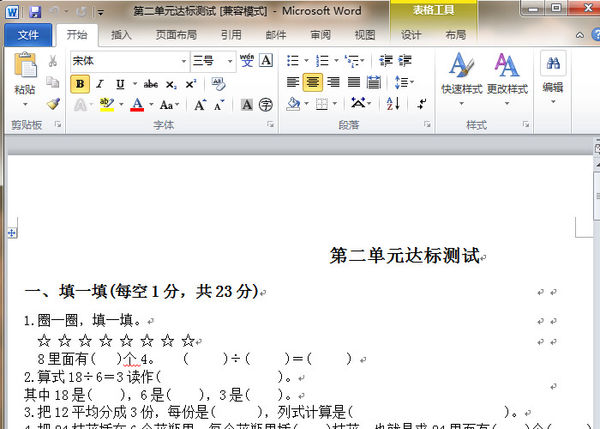Toggle subscript formatting
Viewport: 600px width, 429px height.
pyautogui.click(x=171, y=85)
